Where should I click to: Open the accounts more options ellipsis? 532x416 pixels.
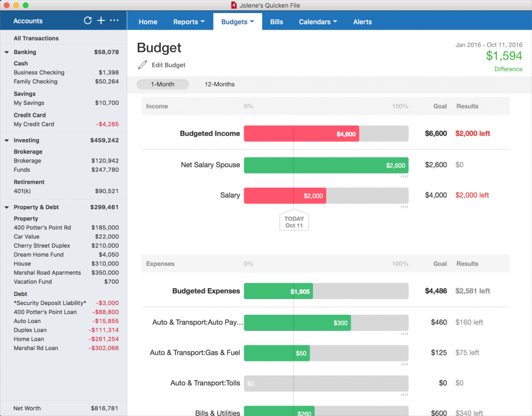pyautogui.click(x=114, y=21)
